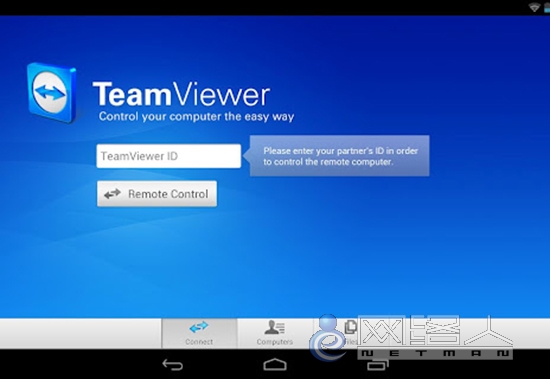Open the Connect tab
The image size is (550, 379).
[199, 333]
